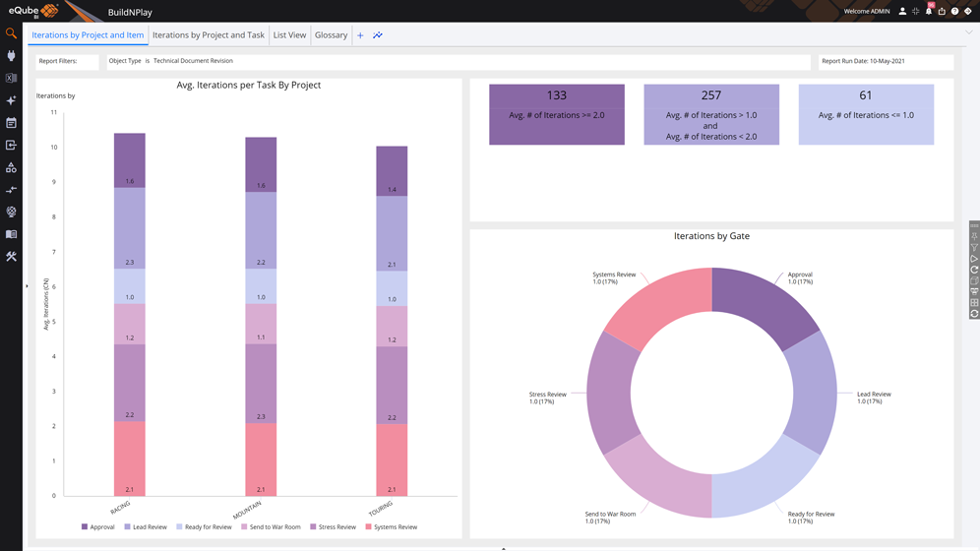Screen dimensions: 980x551
Task: Expand the chevron below header at right
Action: click(x=969, y=31)
